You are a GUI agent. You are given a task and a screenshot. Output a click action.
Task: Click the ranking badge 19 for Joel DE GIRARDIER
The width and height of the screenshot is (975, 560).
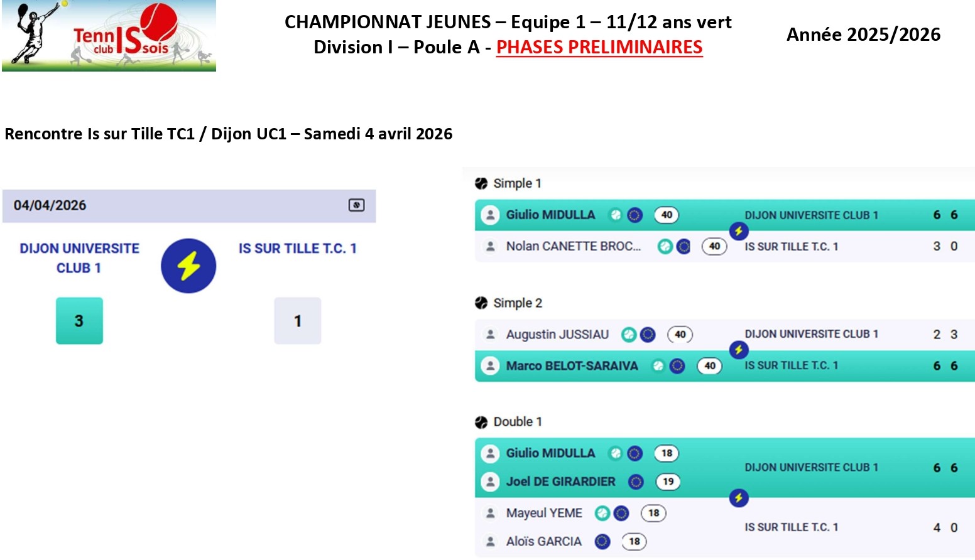coord(668,482)
